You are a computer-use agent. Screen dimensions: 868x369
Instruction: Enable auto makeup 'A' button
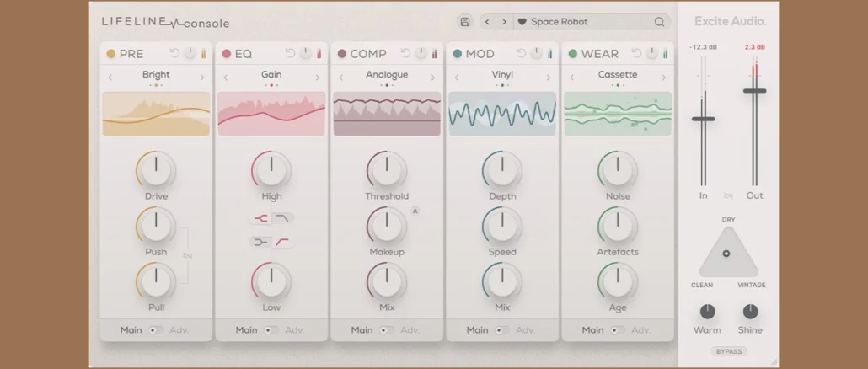415,211
